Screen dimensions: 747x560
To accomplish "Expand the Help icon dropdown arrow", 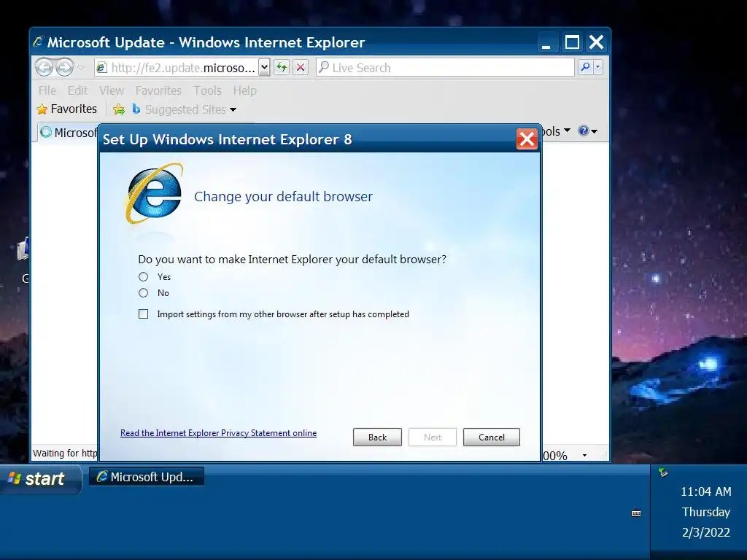I will click(x=594, y=131).
